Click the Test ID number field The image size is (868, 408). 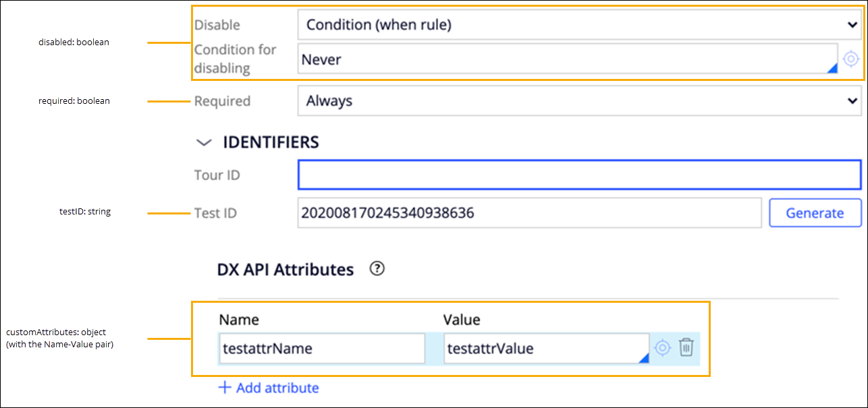(x=529, y=213)
